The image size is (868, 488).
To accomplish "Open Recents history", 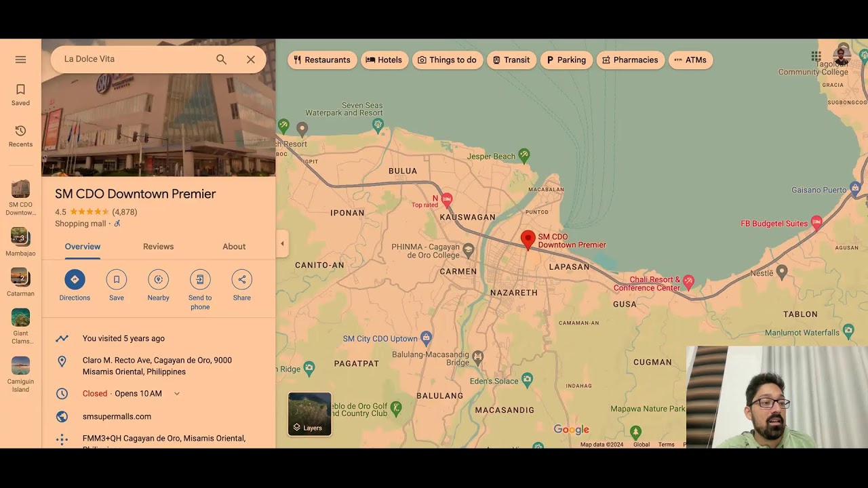I will 20,136.
